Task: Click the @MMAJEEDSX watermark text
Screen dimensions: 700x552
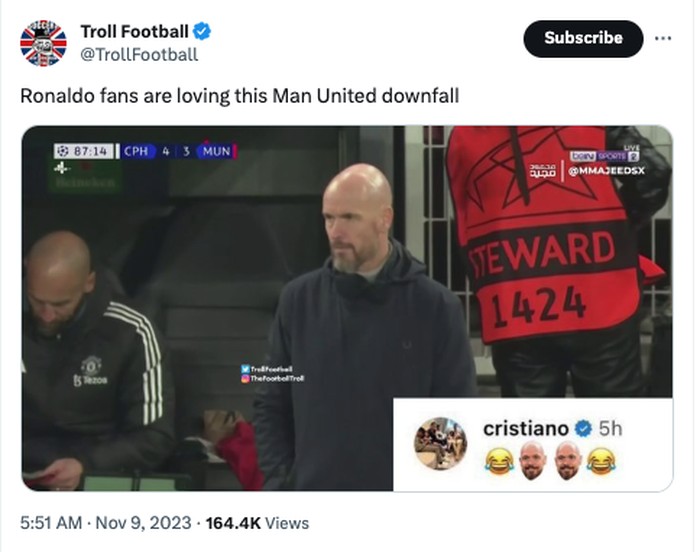Action: pos(607,171)
